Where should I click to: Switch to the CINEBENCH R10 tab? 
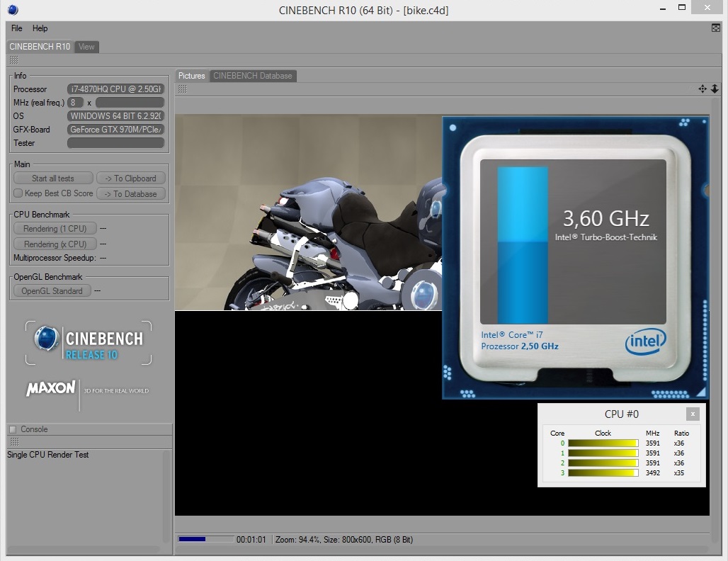40,47
